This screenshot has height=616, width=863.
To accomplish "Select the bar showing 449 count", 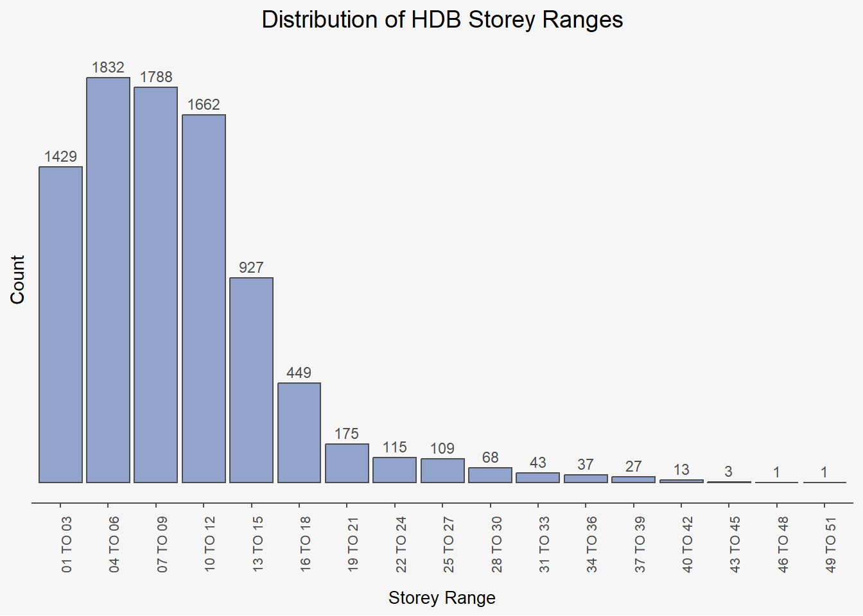I will click(x=299, y=432).
